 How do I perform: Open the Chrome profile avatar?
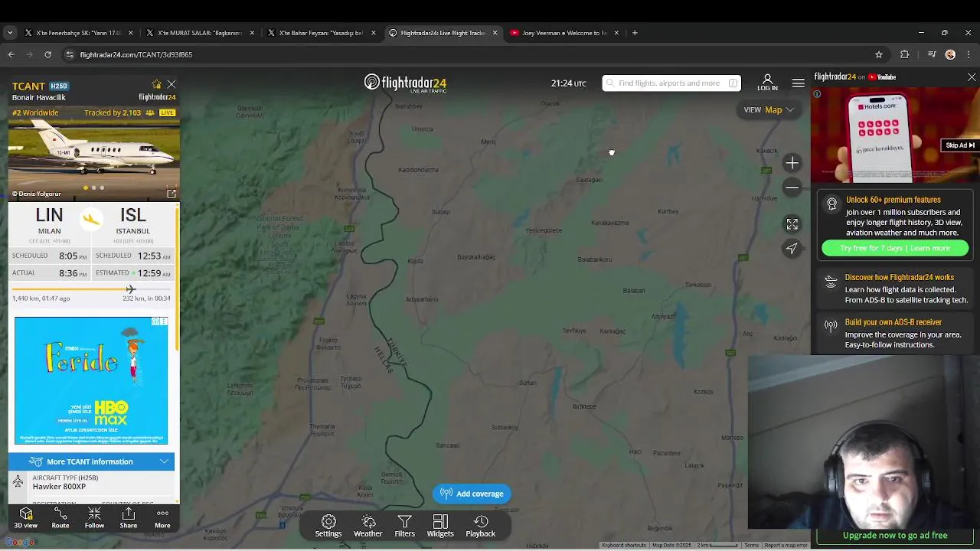click(x=950, y=54)
